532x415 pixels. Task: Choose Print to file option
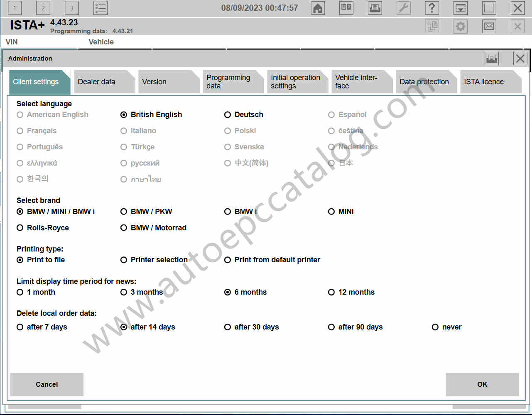pyautogui.click(x=41, y=260)
